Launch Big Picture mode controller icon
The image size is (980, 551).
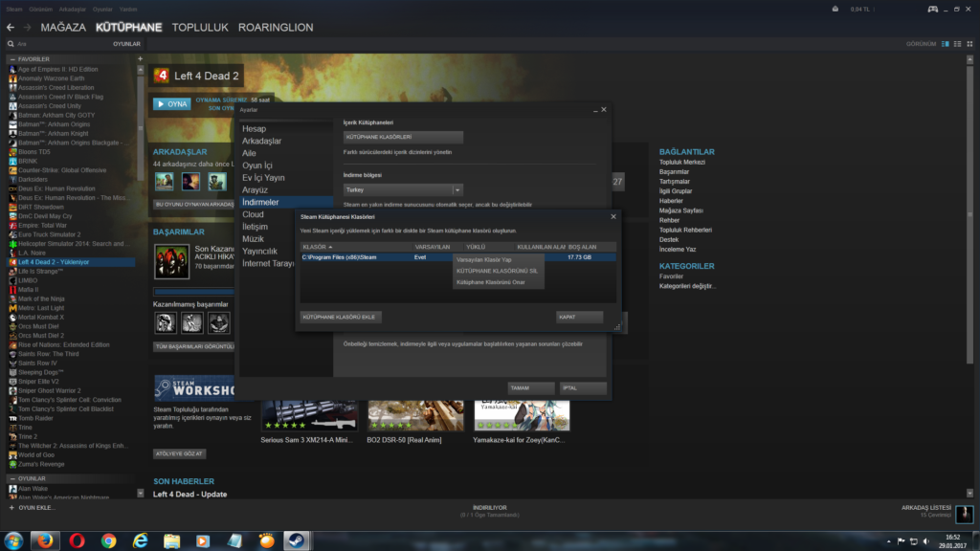point(932,10)
